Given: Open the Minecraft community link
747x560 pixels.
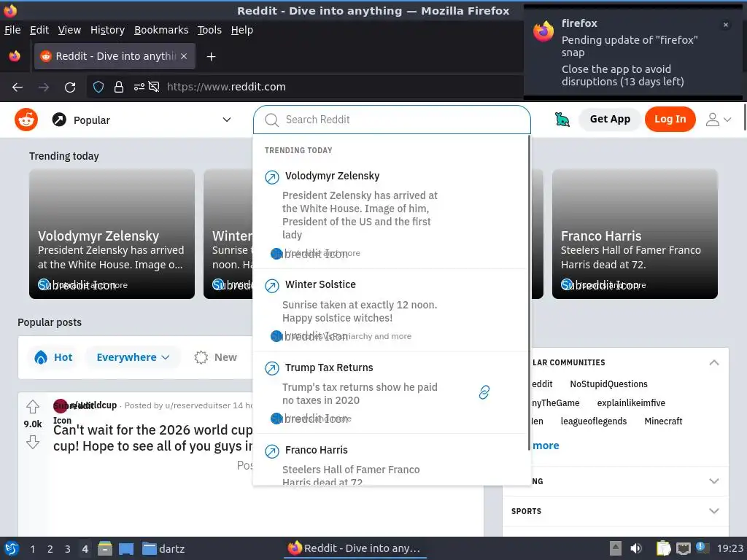Looking at the screenshot, I should pyautogui.click(x=663, y=421).
